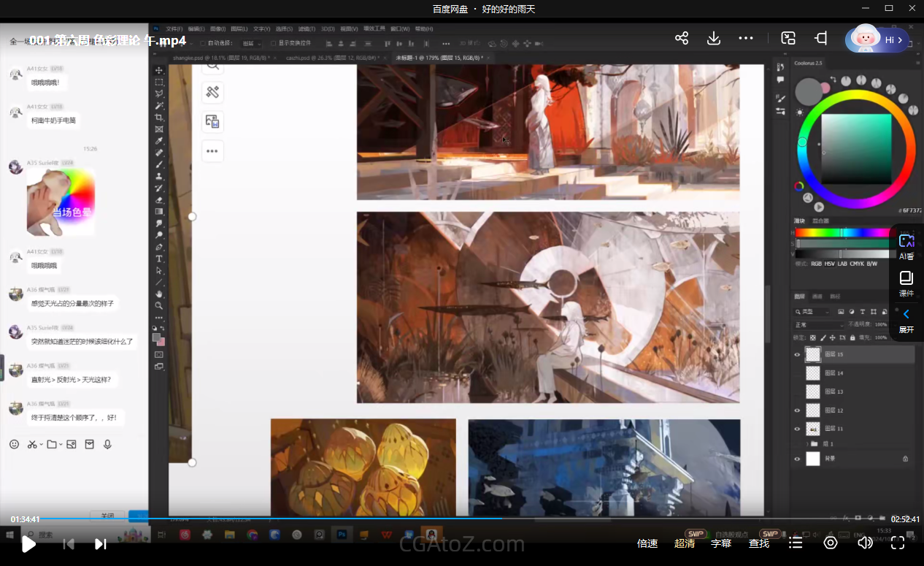Click the pin window icon beside the Hi assistant
Viewport: 924px width, 566px height.
pyautogui.click(x=822, y=39)
